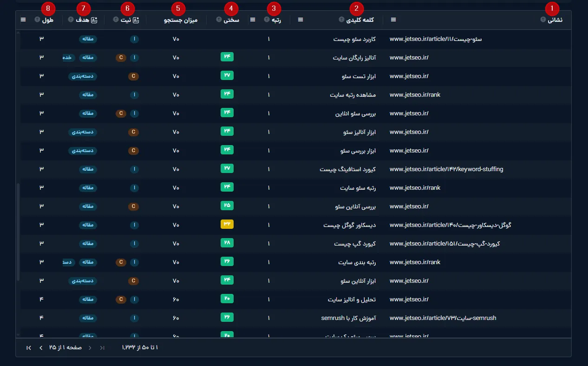Open the طول column menu icon
The height and width of the screenshot is (366, 588).
[23, 20]
